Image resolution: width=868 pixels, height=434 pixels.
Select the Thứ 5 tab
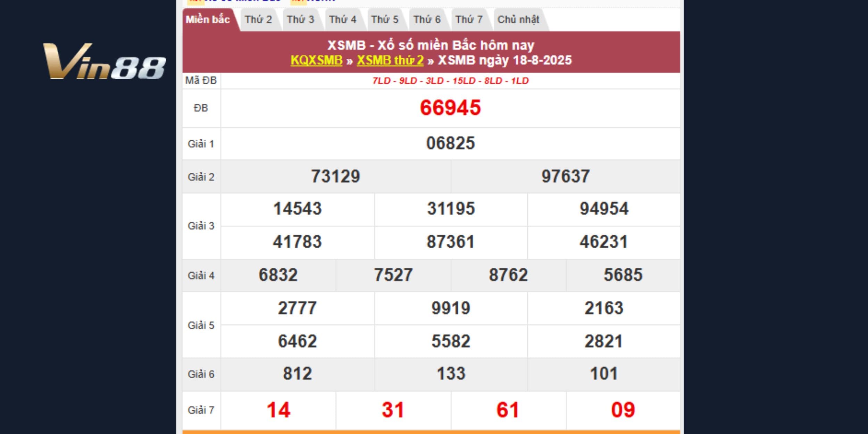coord(385,19)
